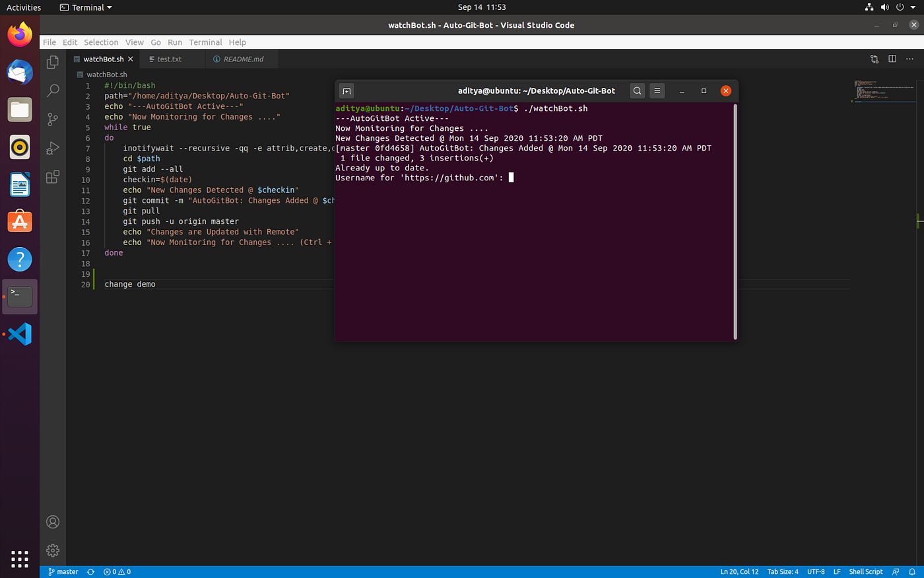The height and width of the screenshot is (578, 924).
Task: Open the notifications bell in status bar
Action: pos(912,572)
